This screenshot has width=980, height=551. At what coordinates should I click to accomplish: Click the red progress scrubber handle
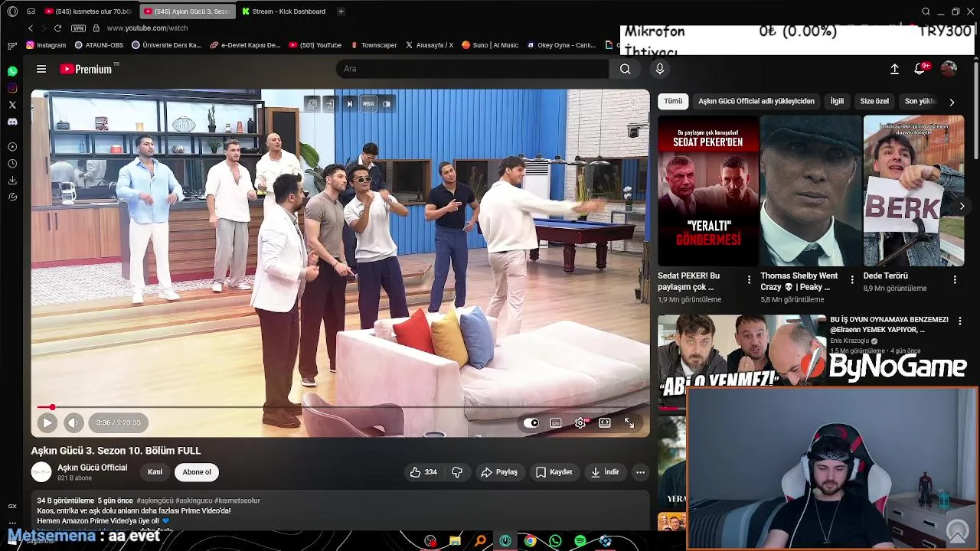[52, 407]
